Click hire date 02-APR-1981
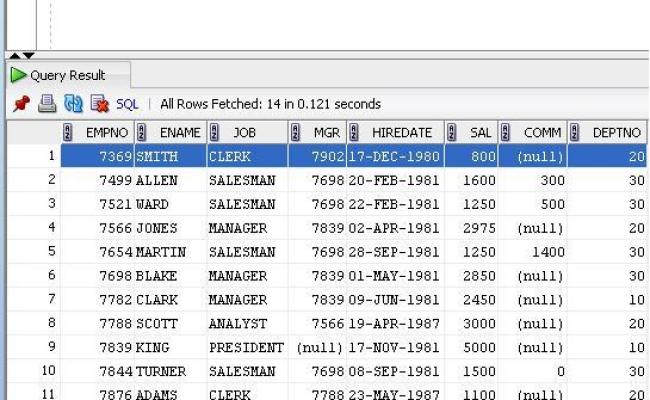The height and width of the screenshot is (400, 650). (395, 228)
